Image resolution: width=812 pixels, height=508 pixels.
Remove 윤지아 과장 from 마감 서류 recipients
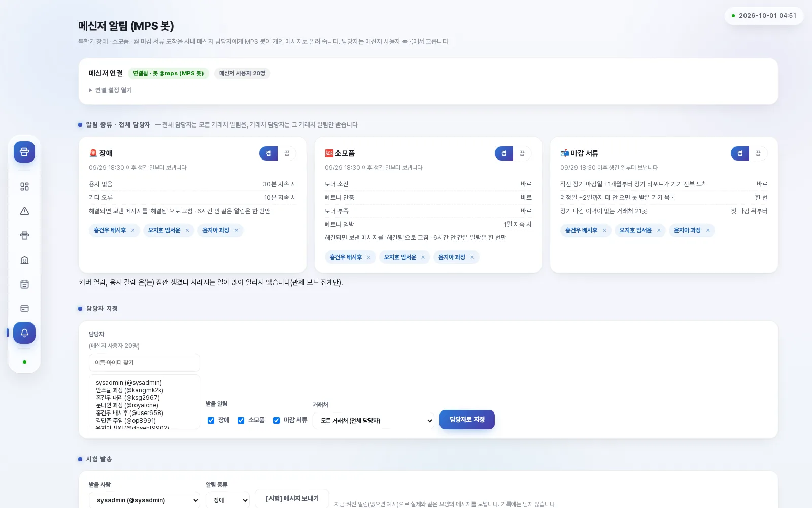708,230
